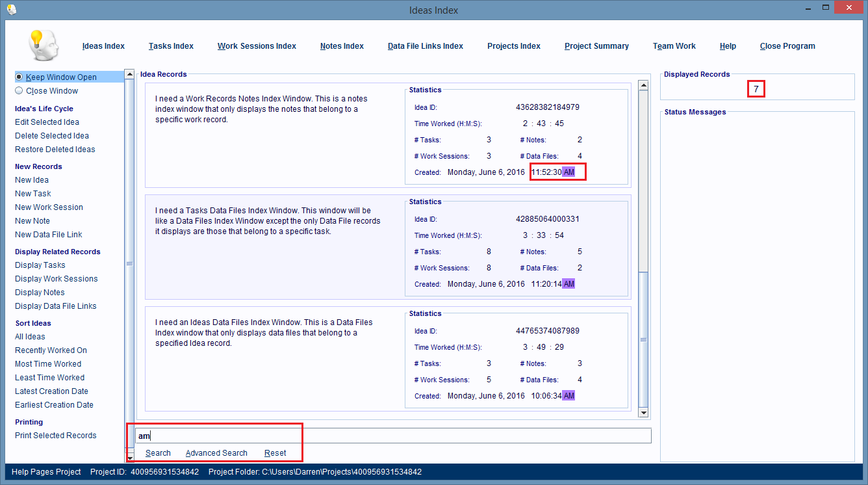Click Restore Deleted Ideas link
This screenshot has width=868, height=485.
pos(55,150)
